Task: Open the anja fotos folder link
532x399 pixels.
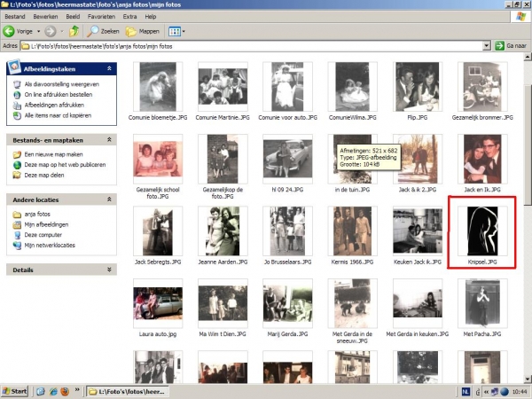Action: tap(37, 214)
